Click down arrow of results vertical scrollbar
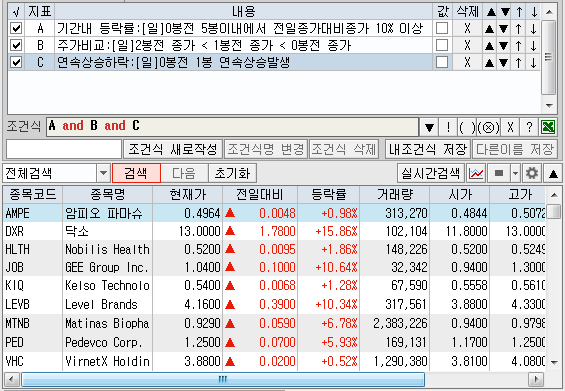This screenshot has height=391, width=565. tap(555, 362)
